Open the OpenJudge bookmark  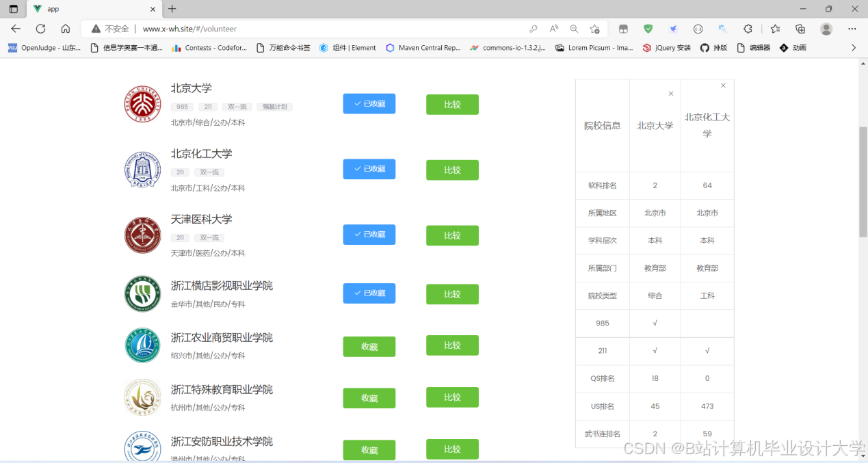(44, 48)
